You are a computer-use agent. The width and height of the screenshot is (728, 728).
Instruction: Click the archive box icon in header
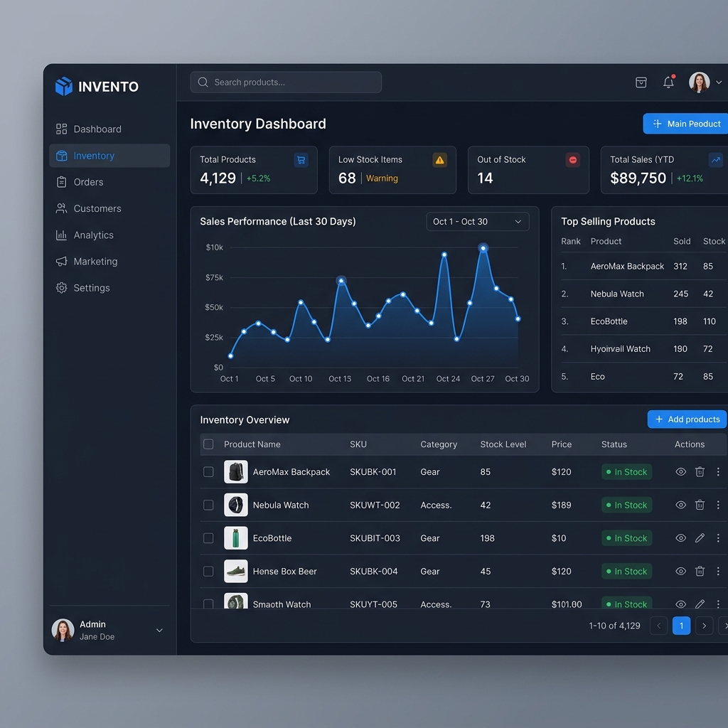(641, 82)
